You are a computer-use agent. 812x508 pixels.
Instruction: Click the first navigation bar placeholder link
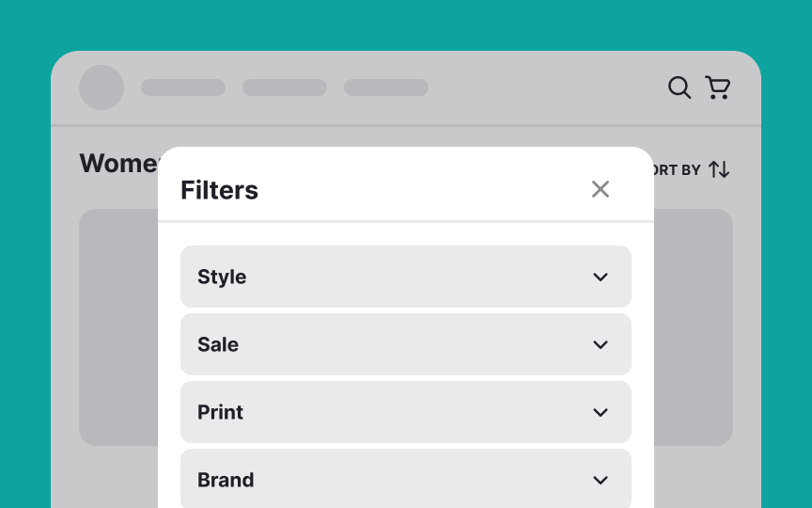183,87
